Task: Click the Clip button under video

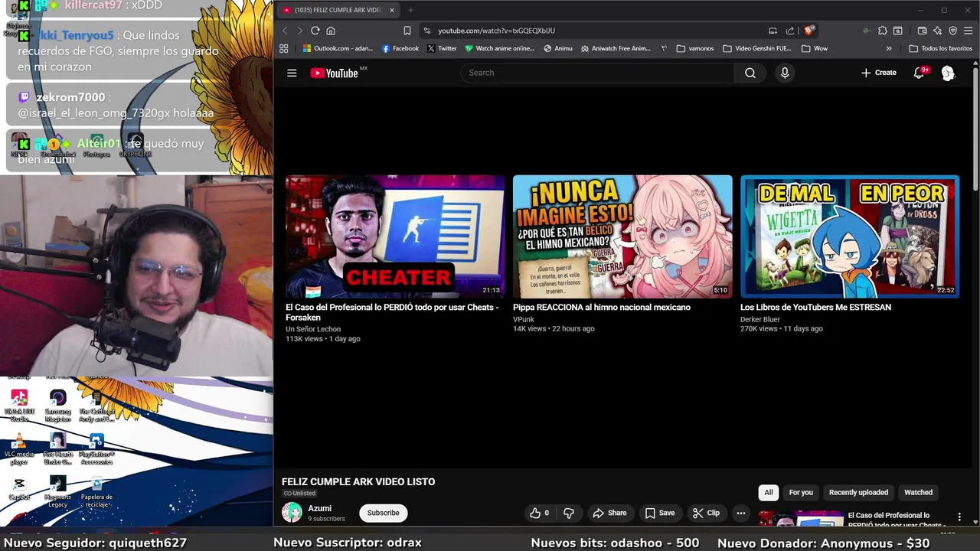Action: 706,513
